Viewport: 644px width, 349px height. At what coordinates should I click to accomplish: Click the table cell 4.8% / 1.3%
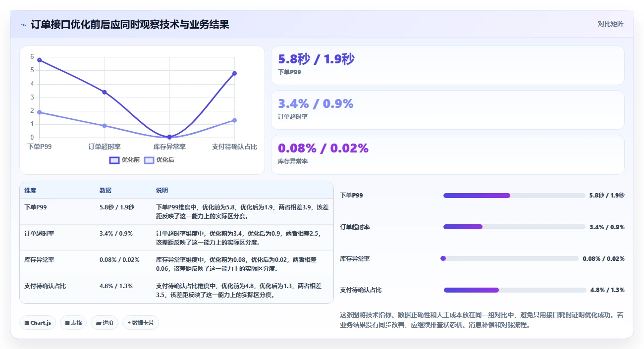116,286
